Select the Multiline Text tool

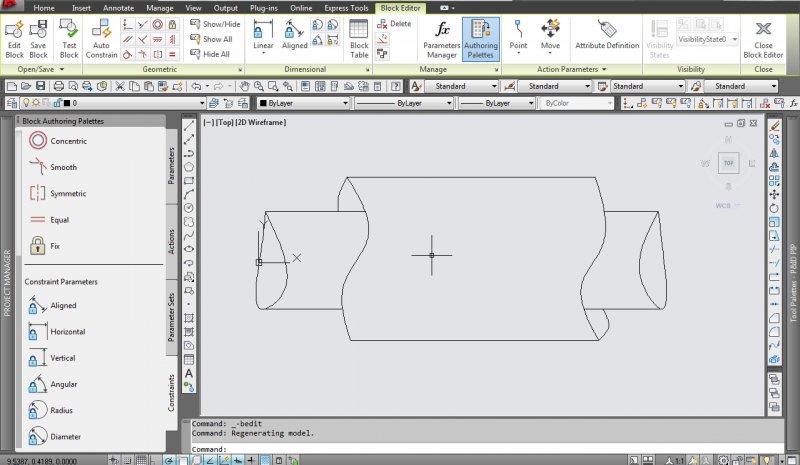click(x=189, y=373)
